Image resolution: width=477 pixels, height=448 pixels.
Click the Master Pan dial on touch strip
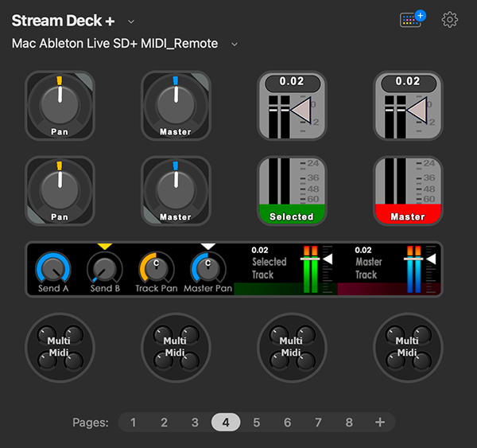(208, 270)
